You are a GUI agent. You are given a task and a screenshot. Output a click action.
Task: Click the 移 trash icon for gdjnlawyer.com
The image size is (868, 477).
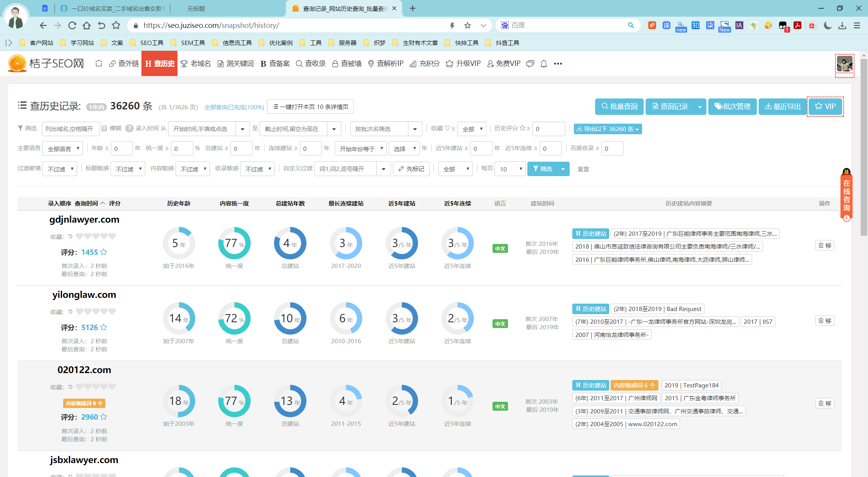pos(825,245)
